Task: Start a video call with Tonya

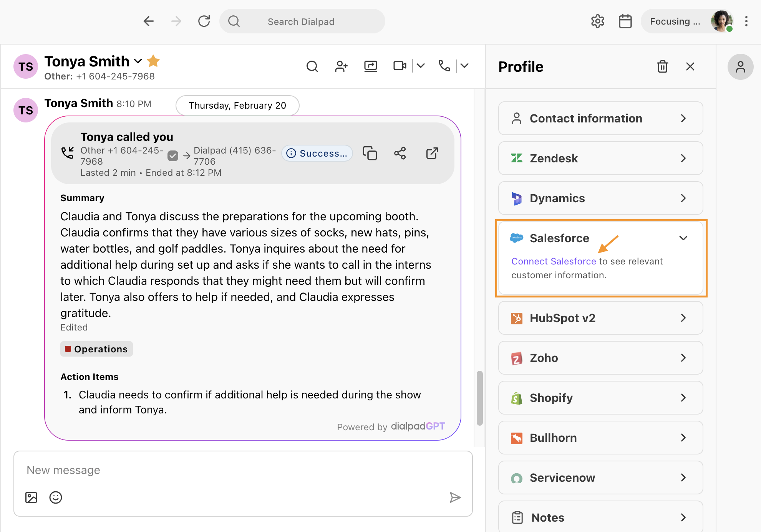Action: [x=400, y=66]
